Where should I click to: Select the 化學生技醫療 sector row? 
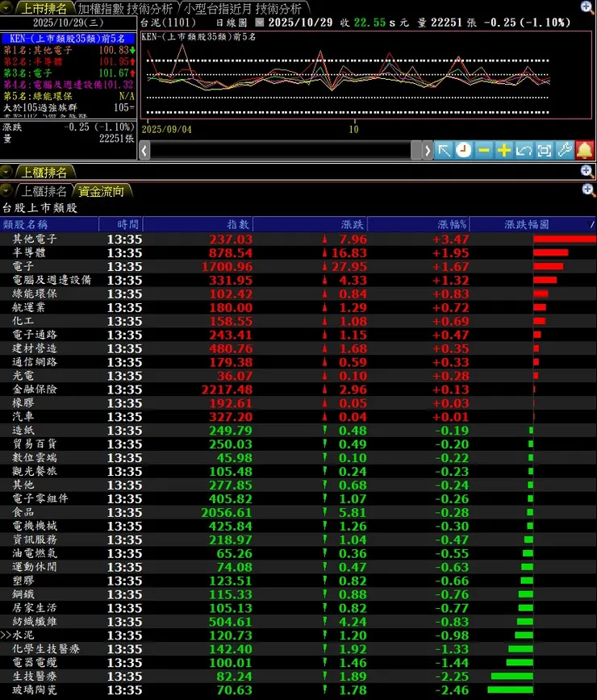(x=298, y=648)
